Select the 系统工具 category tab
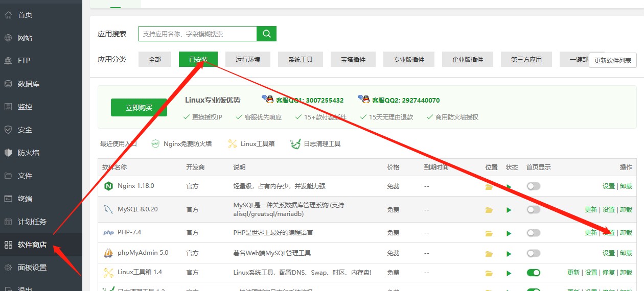This screenshot has width=644, height=291. 301,59
